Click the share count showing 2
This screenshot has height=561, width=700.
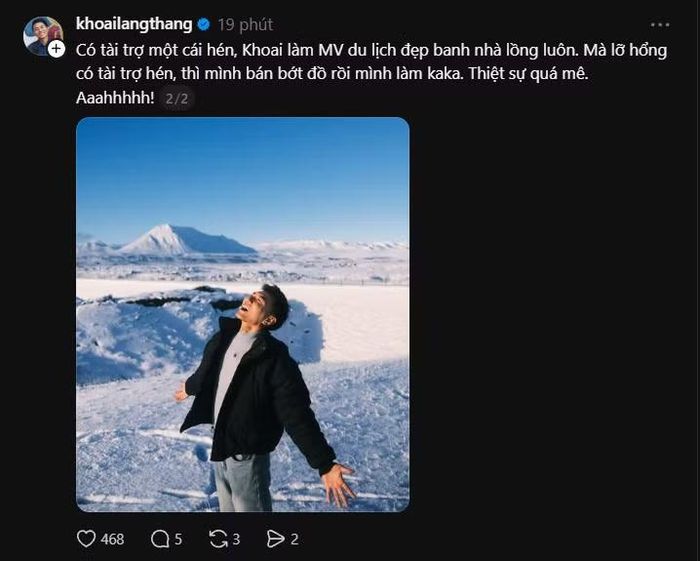click(294, 539)
